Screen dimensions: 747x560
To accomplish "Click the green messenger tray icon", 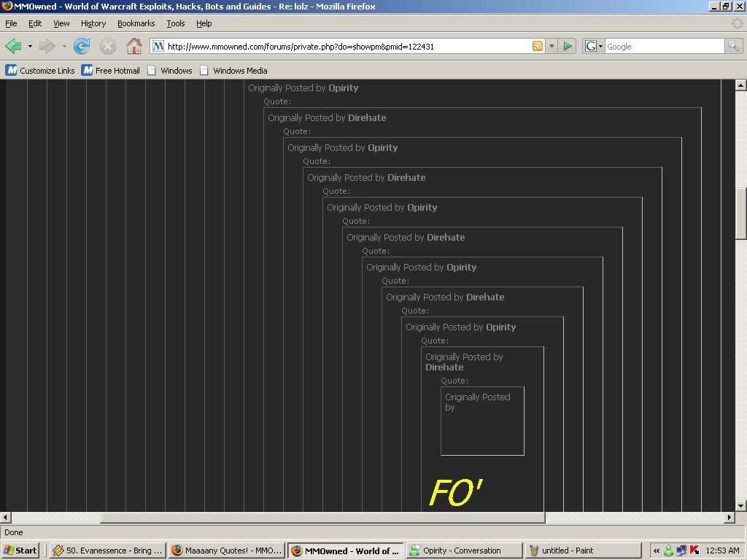I will [668, 551].
